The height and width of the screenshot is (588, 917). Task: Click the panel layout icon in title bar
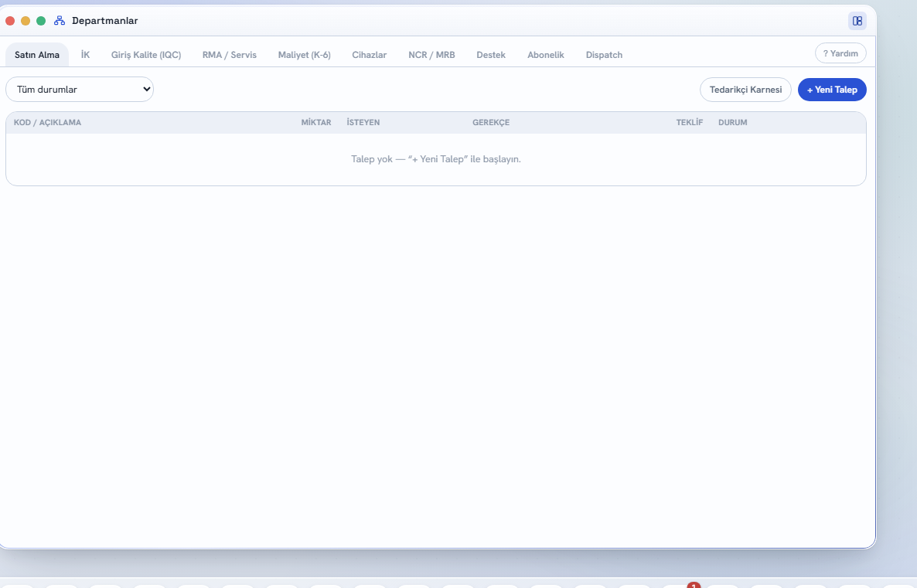pos(857,21)
